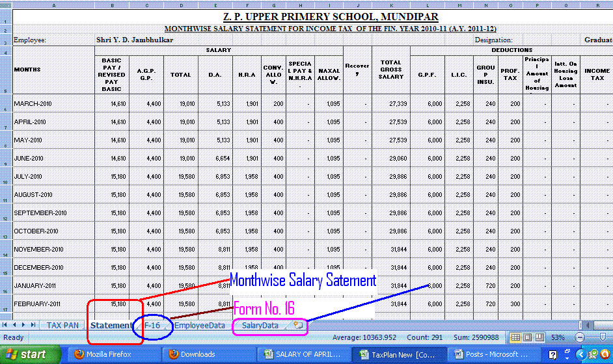Click the Designation: label cell
The width and height of the screenshot is (613, 364).
coord(493,40)
